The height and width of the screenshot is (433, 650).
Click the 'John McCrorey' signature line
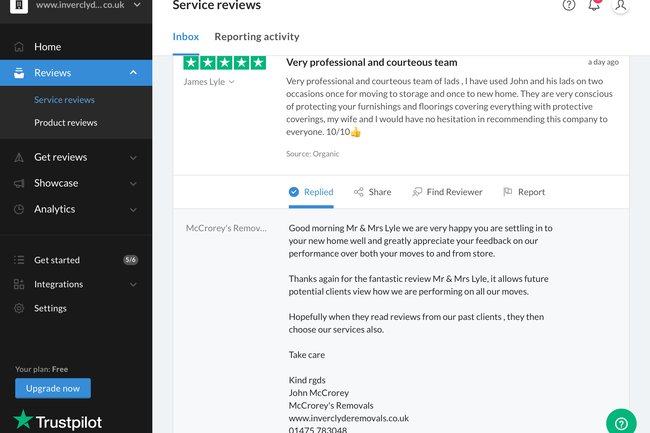coord(319,393)
